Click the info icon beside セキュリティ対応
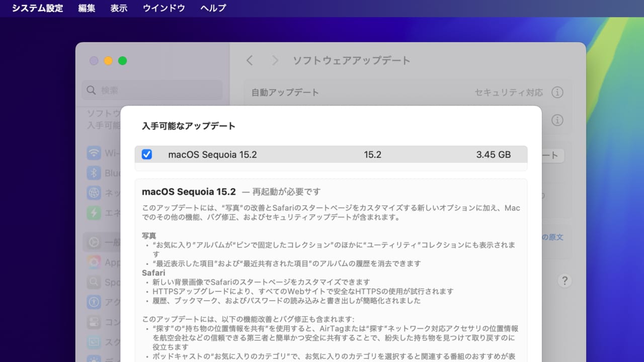 pos(557,93)
